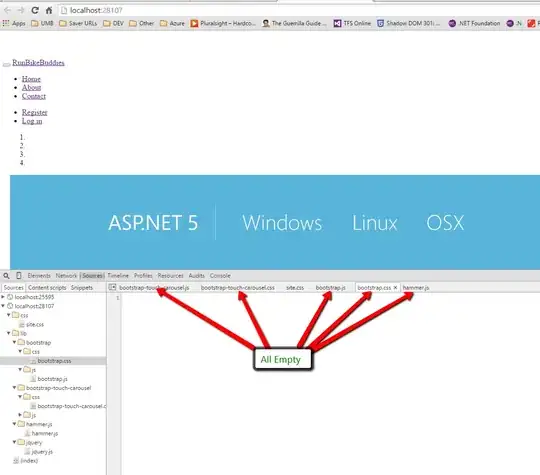This screenshot has width=540, height=475.
Task: Collapse the localhost:28107 tree node
Action: [x=3, y=306]
